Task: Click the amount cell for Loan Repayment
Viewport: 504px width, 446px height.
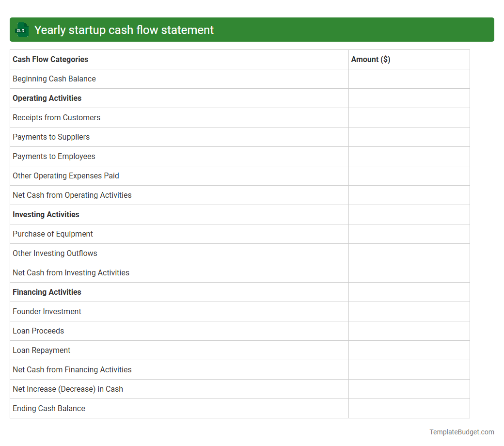Action: click(409, 350)
